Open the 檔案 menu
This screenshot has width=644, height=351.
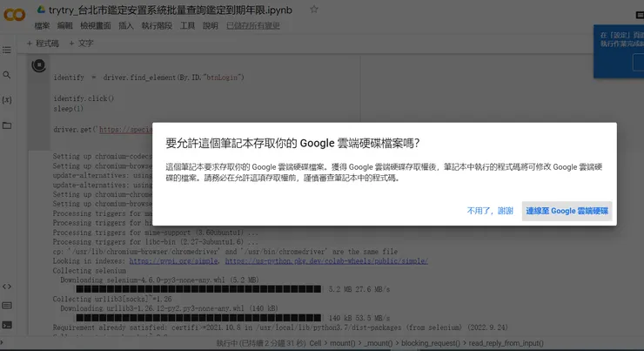point(42,26)
